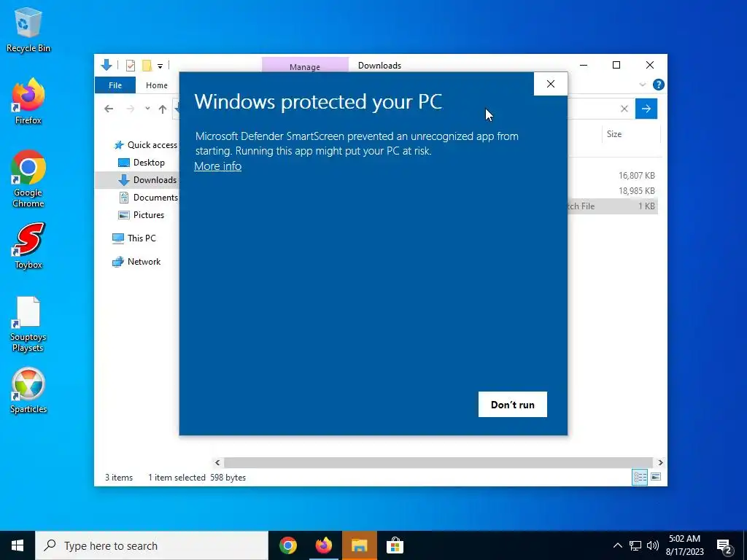The width and height of the screenshot is (747, 560).
Task: Open the File tab in File Explorer
Action: (x=115, y=85)
